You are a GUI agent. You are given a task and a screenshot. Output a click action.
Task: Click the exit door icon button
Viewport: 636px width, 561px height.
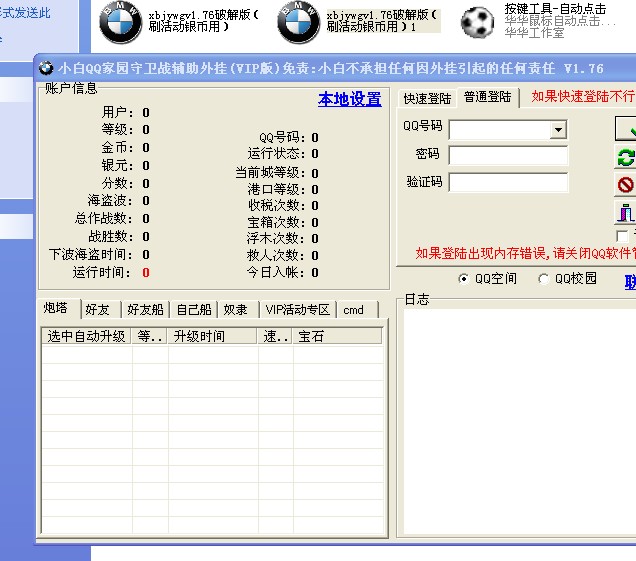click(x=627, y=211)
